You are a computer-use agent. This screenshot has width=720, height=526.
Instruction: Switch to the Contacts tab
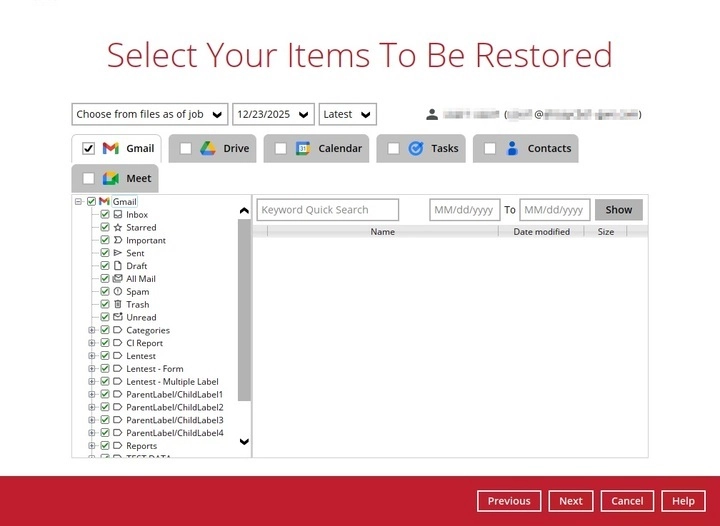pos(526,148)
